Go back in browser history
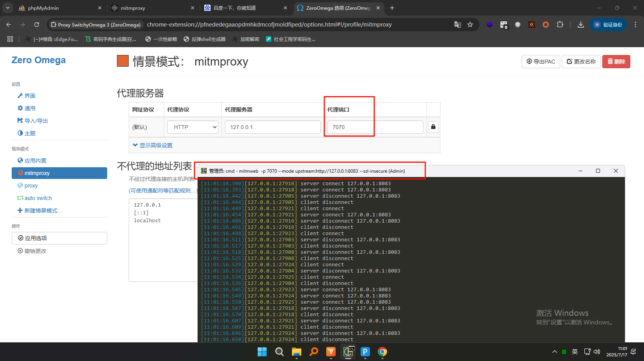The width and height of the screenshot is (644, 361). [9, 25]
